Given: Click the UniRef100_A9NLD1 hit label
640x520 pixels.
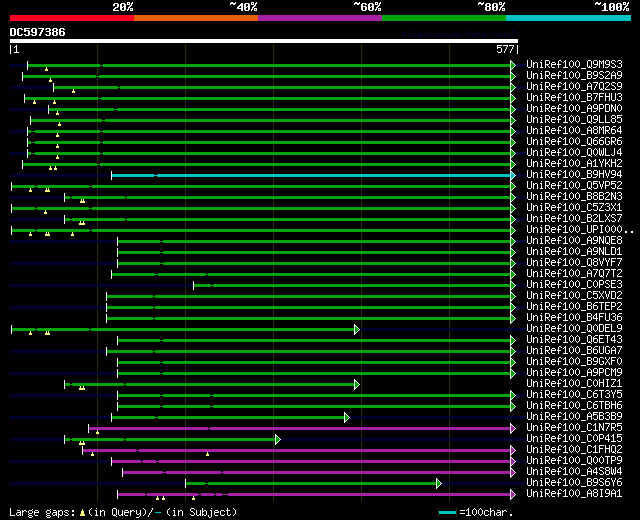Looking at the screenshot, I should click(x=574, y=251).
